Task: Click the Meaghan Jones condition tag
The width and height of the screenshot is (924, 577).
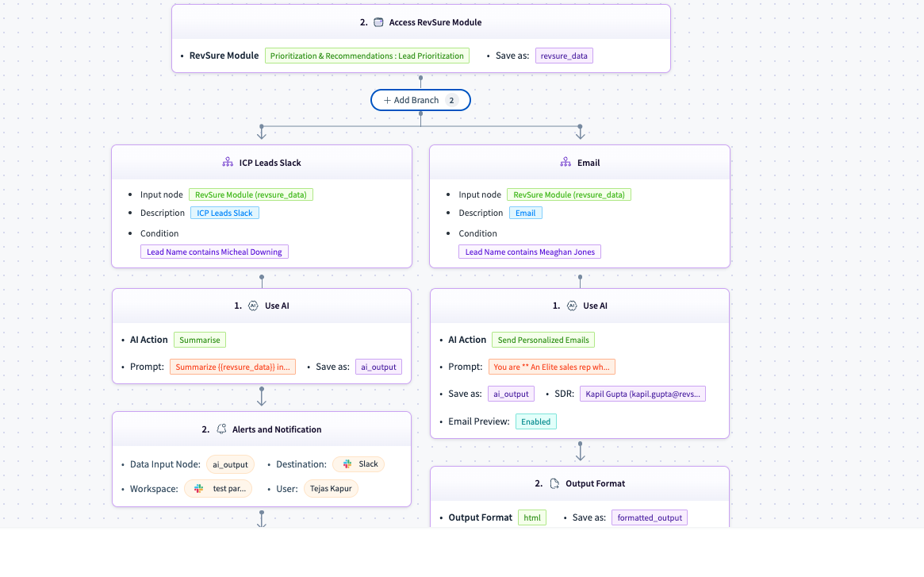Action: click(x=530, y=252)
